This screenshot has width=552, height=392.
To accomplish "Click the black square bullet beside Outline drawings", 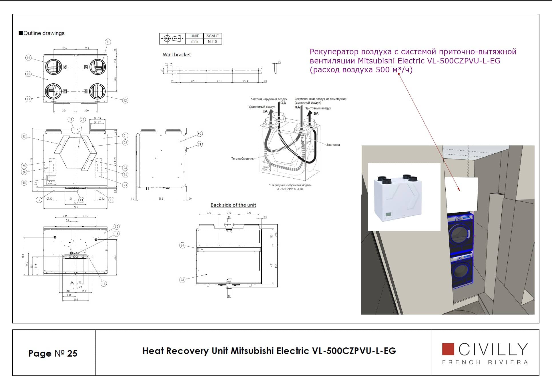I will click(21, 33).
